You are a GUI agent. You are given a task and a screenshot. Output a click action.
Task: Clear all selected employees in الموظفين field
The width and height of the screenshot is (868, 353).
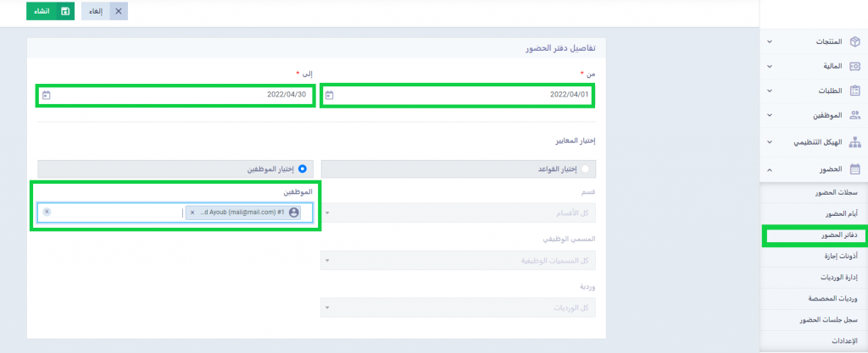pos(47,212)
